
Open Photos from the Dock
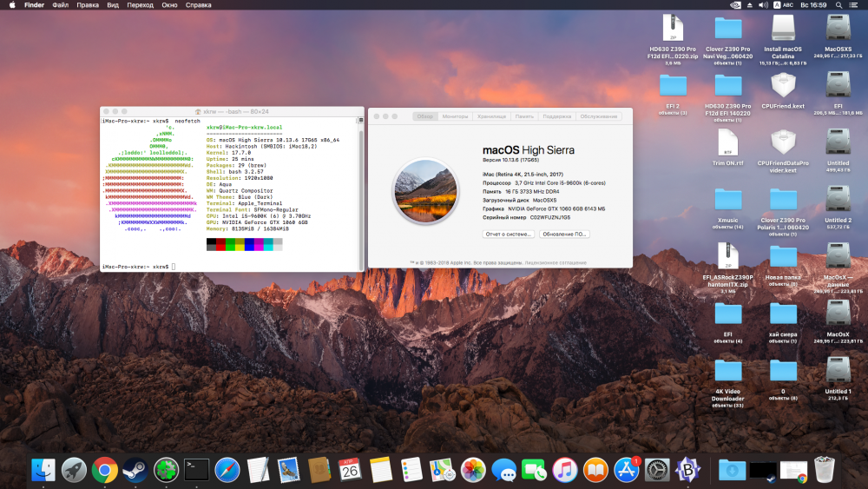[x=473, y=470]
